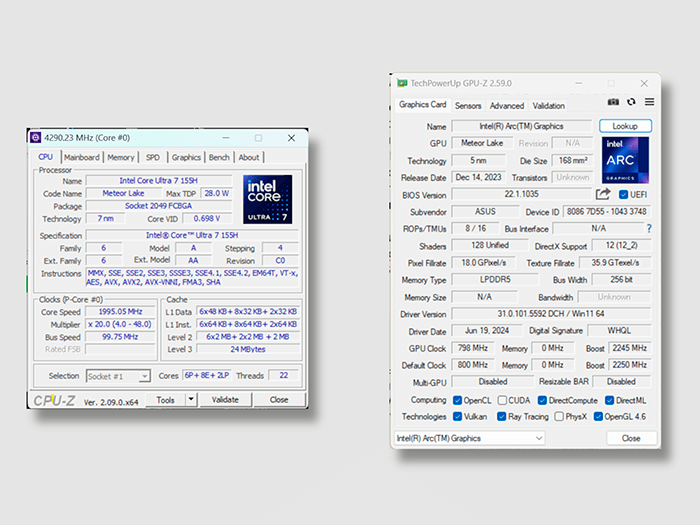
Task: Click the BIOS Version field 22.1.1035
Action: (x=521, y=194)
